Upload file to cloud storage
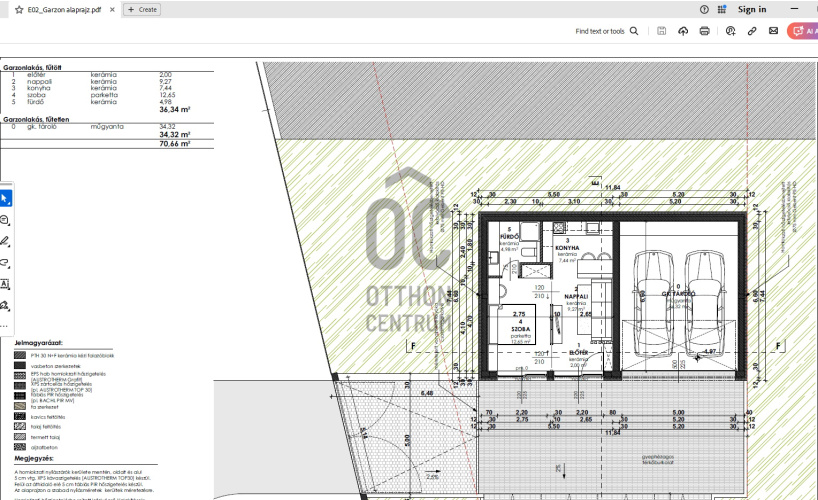Viewport: 818px width, 500px height. [x=683, y=31]
